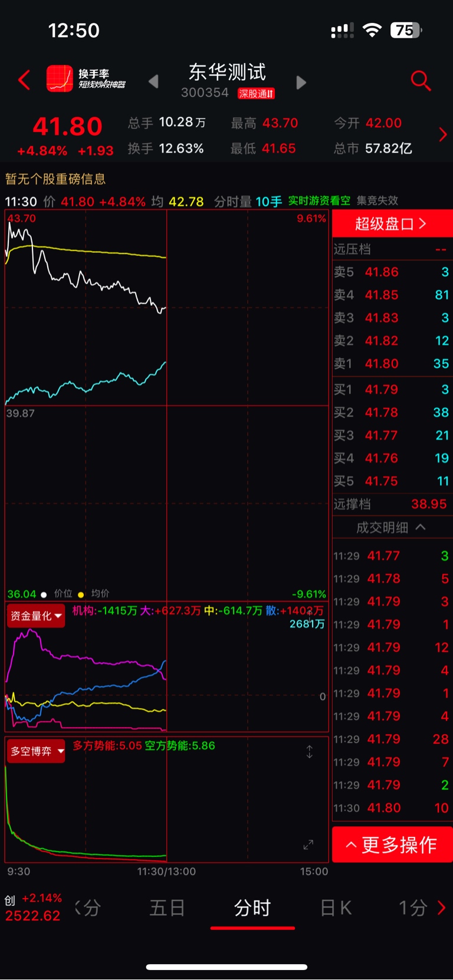Tap the 11:29 41.77 trade detail row
Image resolution: width=453 pixels, height=980 pixels.
pyautogui.click(x=392, y=556)
